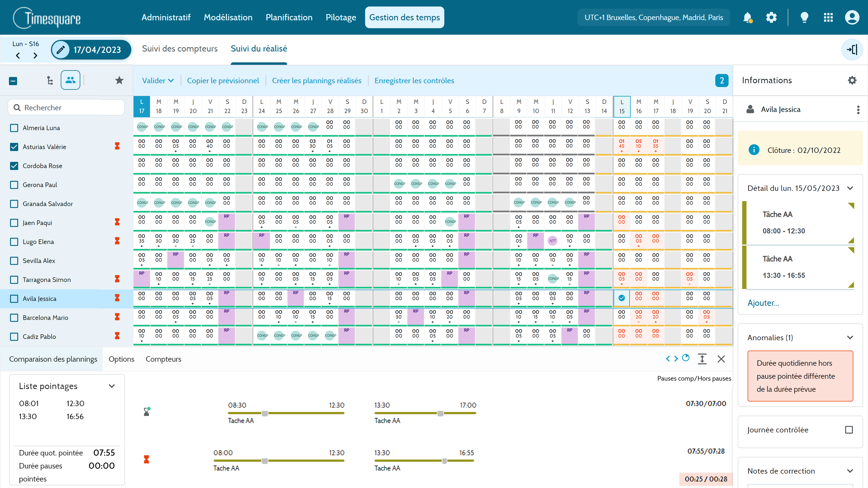Tick the Journée contrôlée checkbox
Screen dimensions: 868x488
pyautogui.click(x=849, y=430)
